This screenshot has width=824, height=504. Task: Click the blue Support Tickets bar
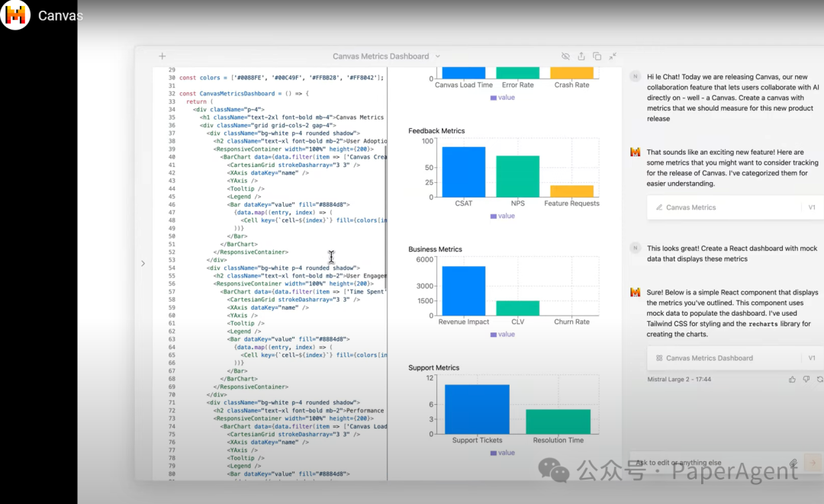pyautogui.click(x=477, y=409)
